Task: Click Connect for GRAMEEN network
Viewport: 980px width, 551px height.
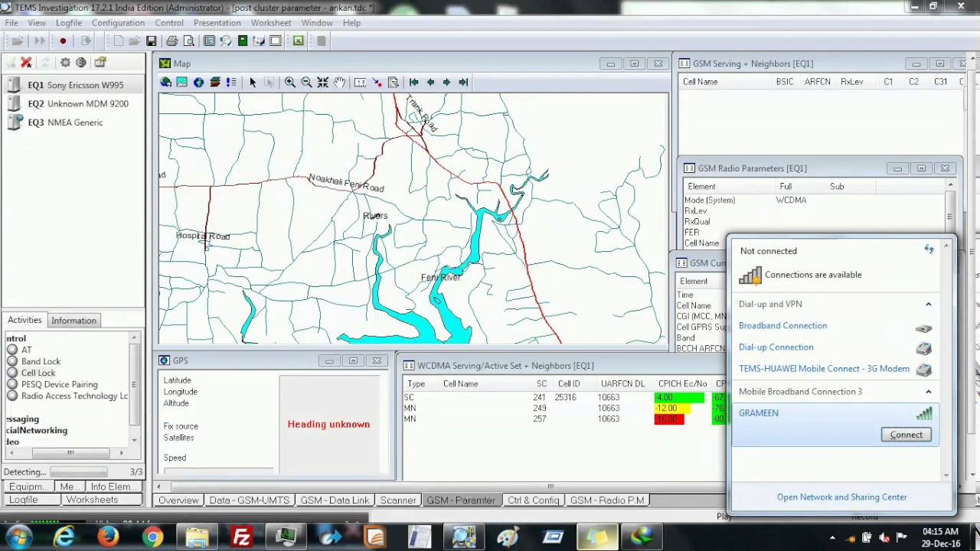Action: tap(906, 435)
